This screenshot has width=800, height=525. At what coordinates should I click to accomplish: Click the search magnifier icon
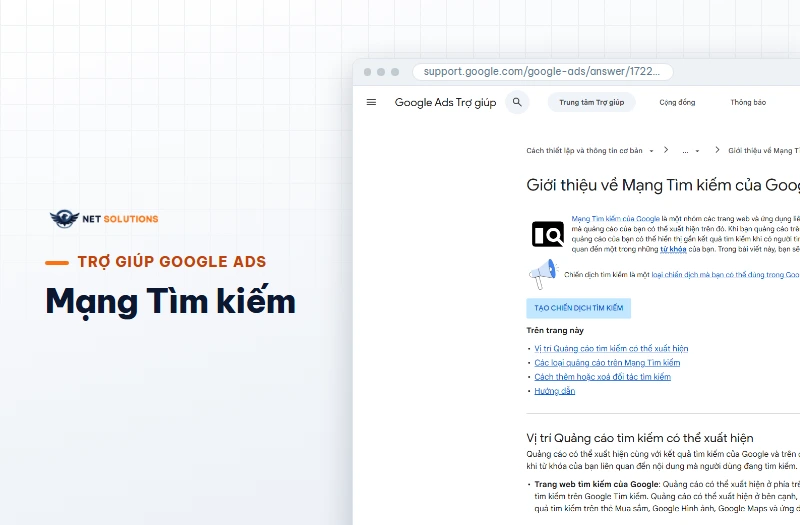517,102
